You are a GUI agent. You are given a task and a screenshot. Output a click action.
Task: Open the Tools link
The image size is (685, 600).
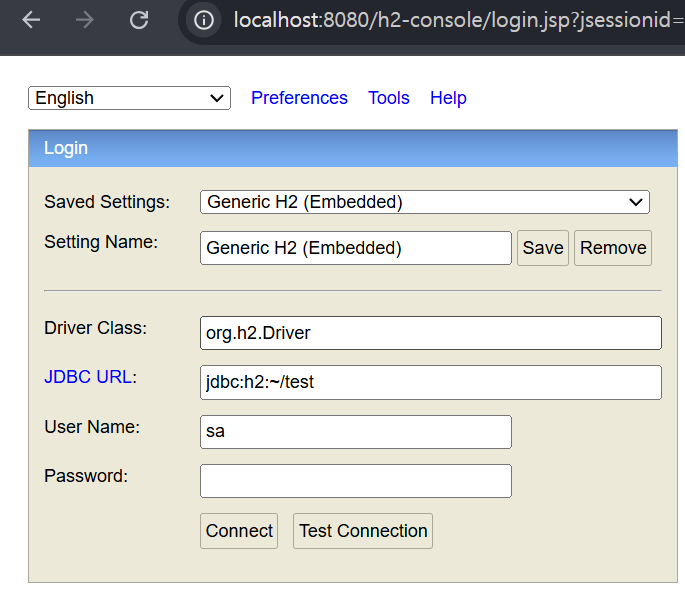pos(389,98)
